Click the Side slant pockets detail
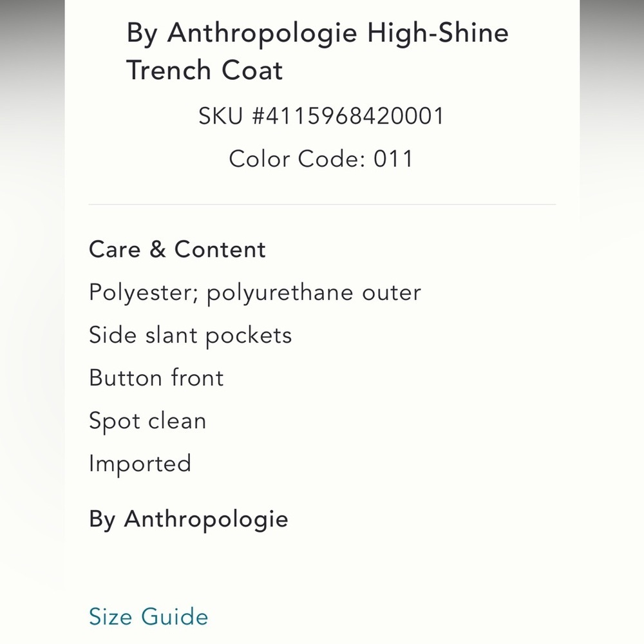 pos(190,335)
